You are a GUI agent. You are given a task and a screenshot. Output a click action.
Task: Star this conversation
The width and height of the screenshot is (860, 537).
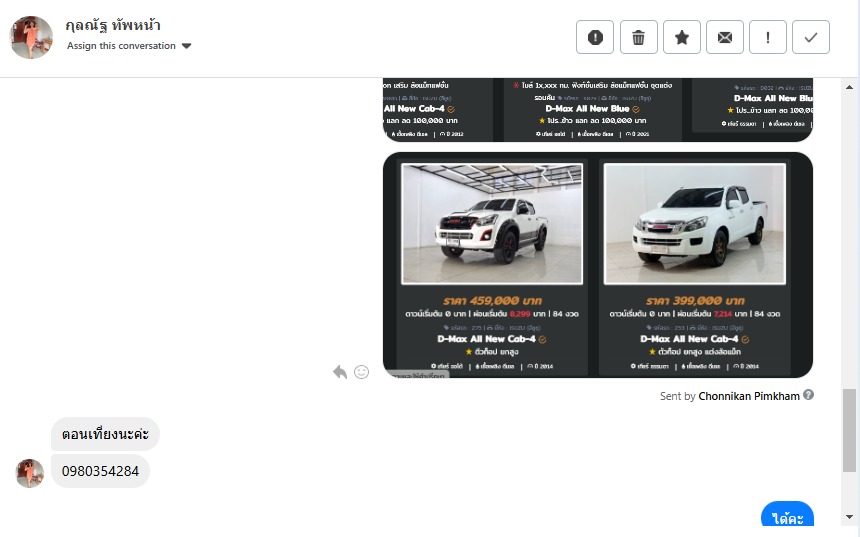coord(681,37)
